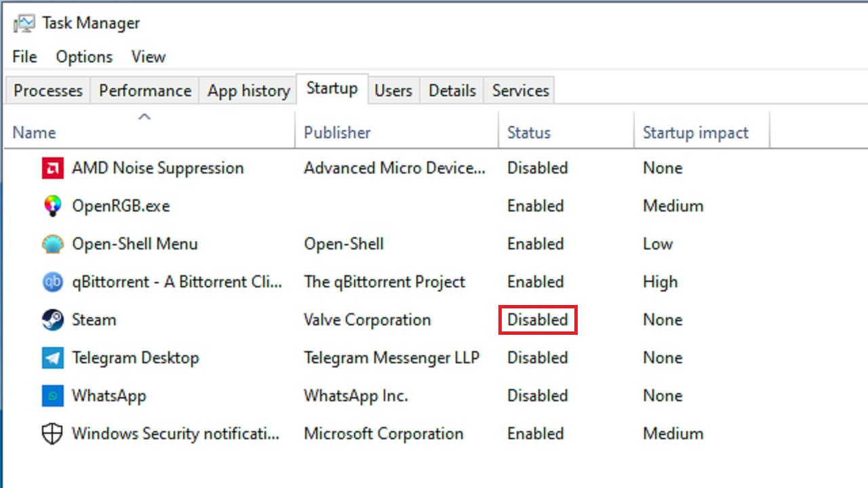This screenshot has height=488, width=868.
Task: Select the Steam startup entry name
Action: (x=94, y=320)
